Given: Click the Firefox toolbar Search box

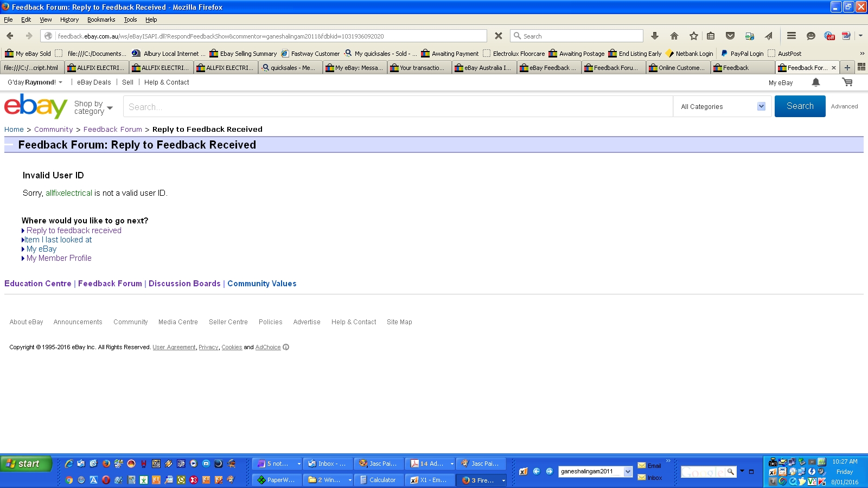Looking at the screenshot, I should [x=577, y=36].
